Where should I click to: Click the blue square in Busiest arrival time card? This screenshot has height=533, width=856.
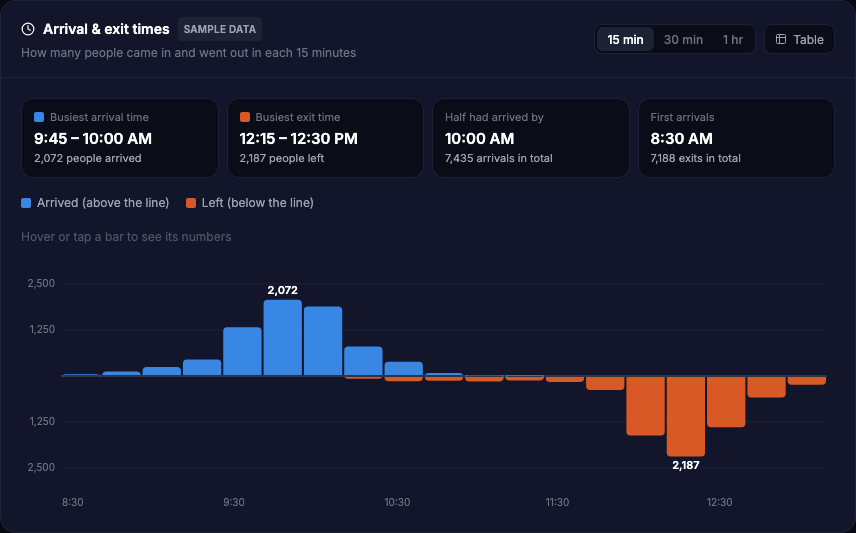coord(39,117)
